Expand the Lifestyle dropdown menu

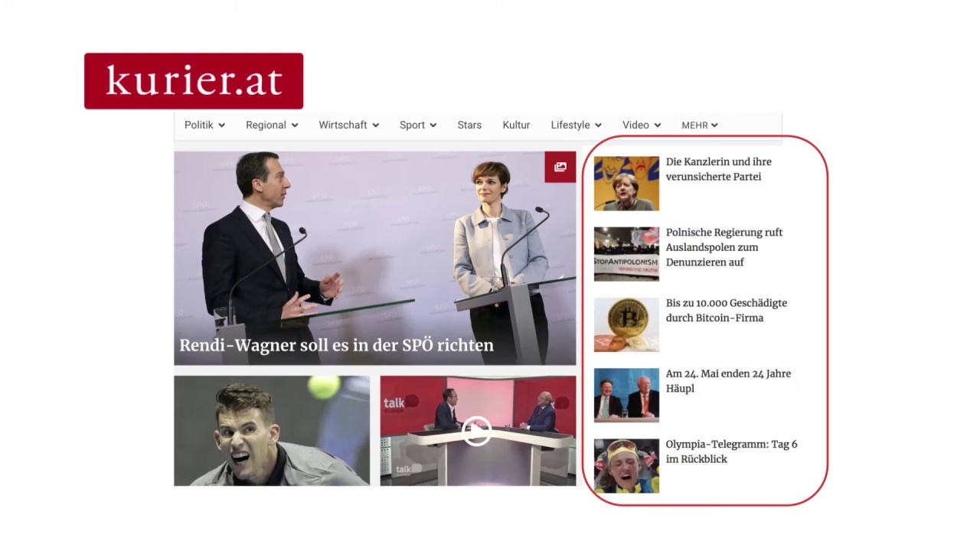click(576, 125)
